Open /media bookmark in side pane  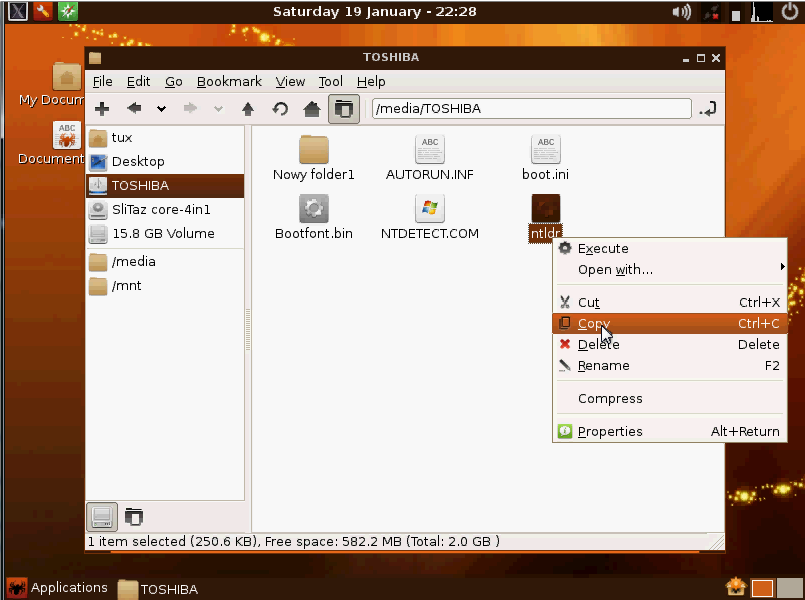point(165,262)
